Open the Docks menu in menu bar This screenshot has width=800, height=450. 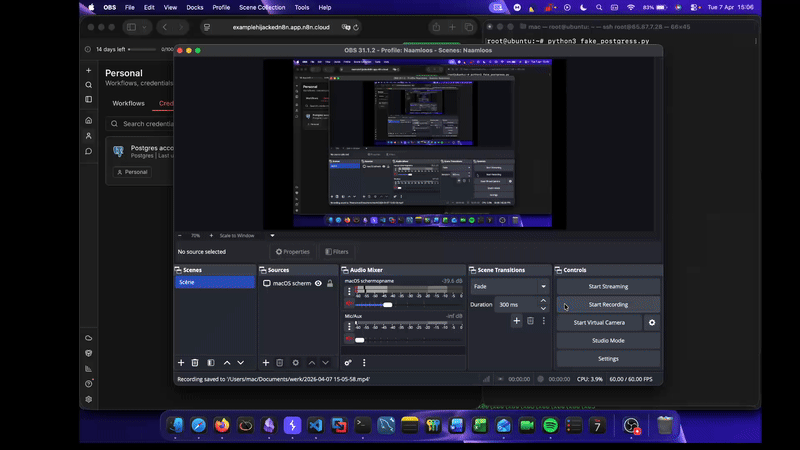(194, 7)
